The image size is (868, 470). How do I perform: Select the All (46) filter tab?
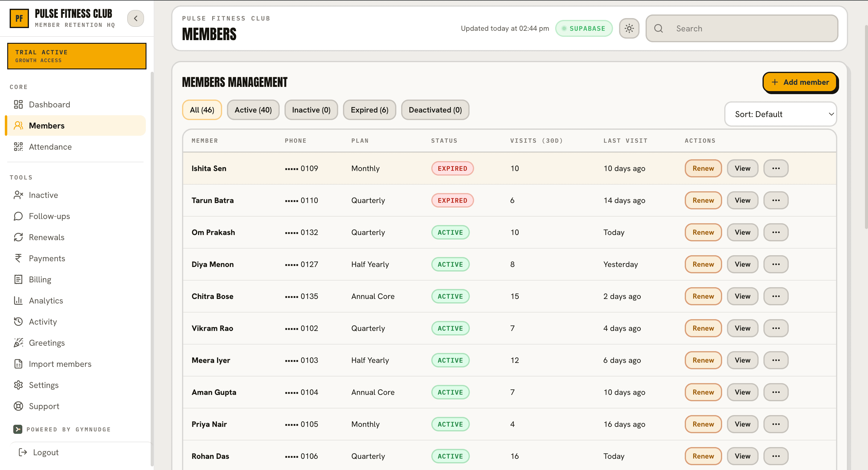click(x=202, y=110)
